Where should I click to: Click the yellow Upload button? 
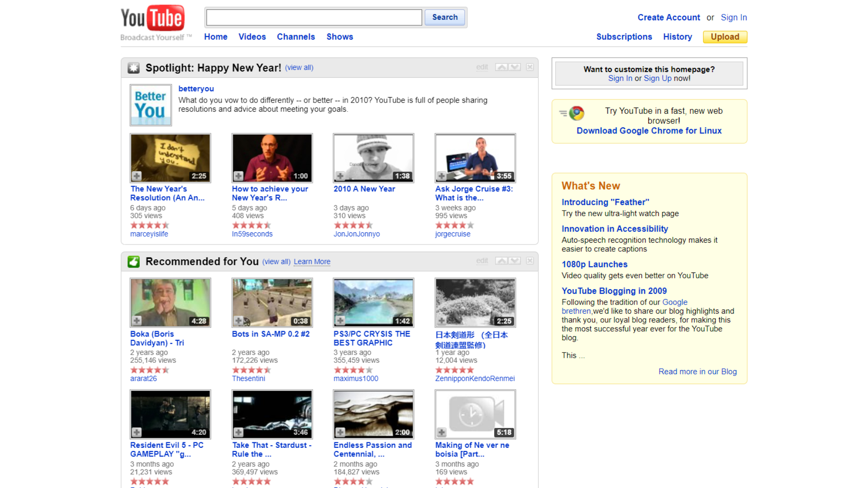pos(725,37)
